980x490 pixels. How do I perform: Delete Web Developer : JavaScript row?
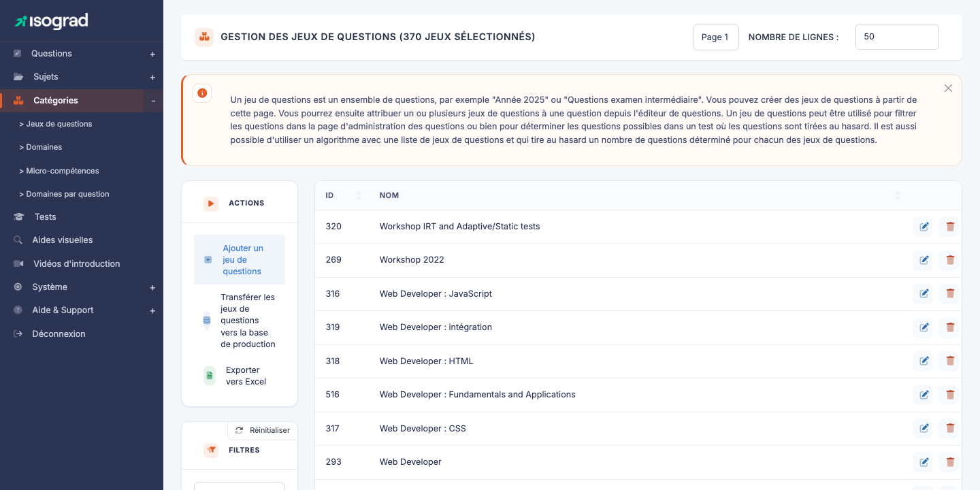pos(949,294)
